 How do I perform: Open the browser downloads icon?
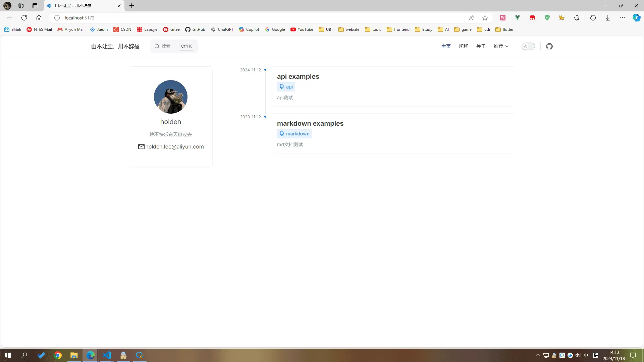point(607,18)
